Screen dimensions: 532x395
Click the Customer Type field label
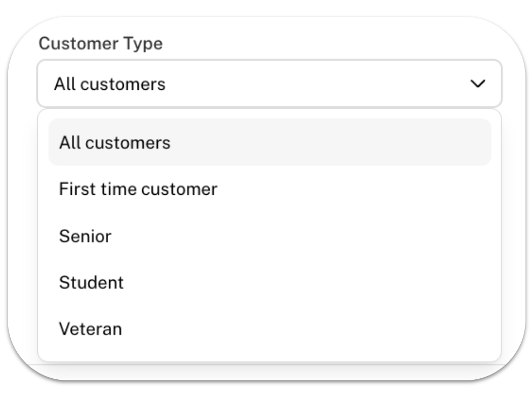click(101, 43)
